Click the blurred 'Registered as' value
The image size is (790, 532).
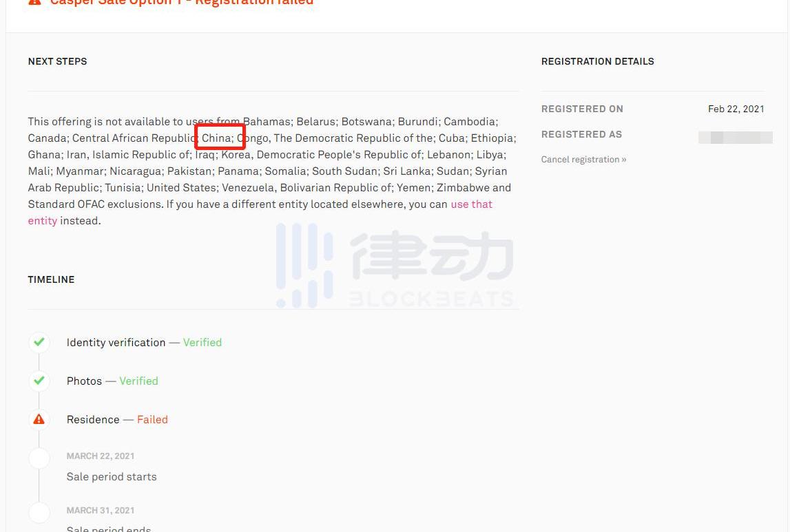tap(735, 138)
